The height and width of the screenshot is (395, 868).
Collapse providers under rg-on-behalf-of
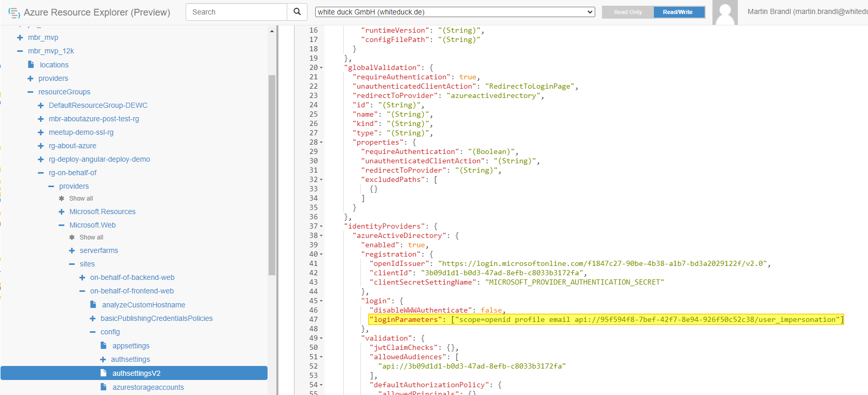point(51,186)
